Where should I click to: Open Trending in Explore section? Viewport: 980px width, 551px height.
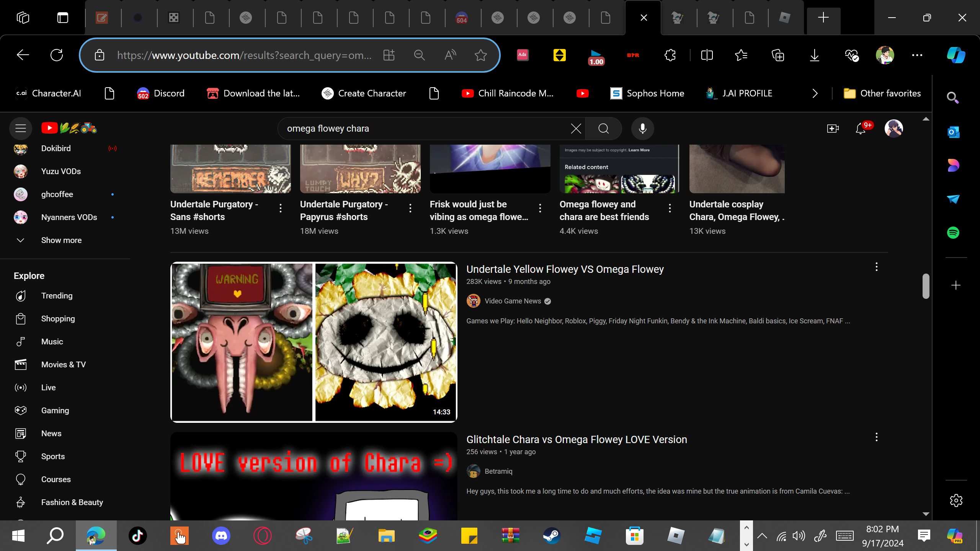pos(57,296)
